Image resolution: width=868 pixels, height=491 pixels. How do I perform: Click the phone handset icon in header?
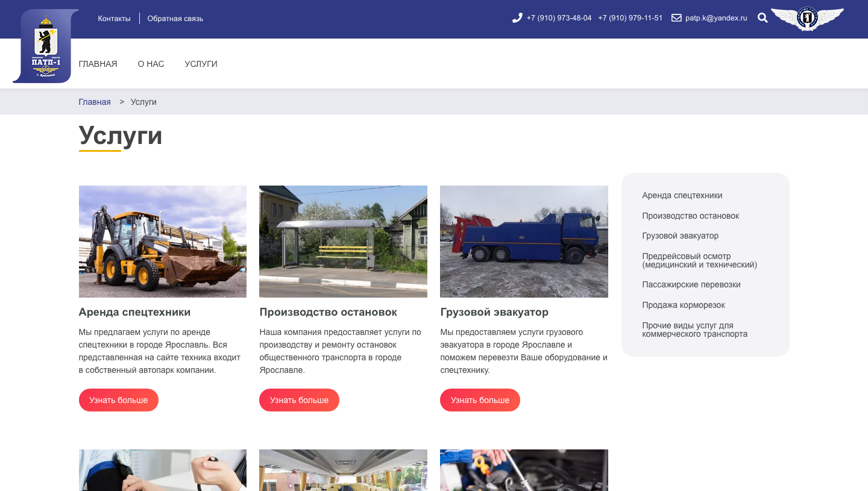517,17
